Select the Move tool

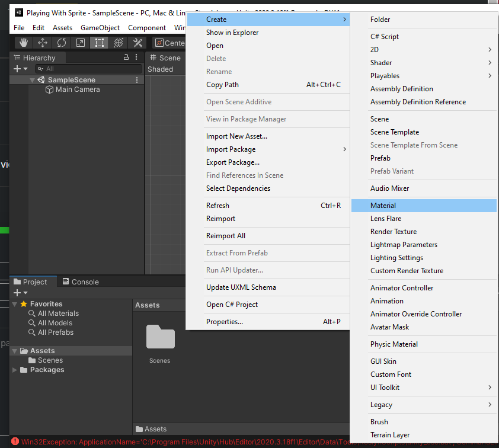[43, 43]
